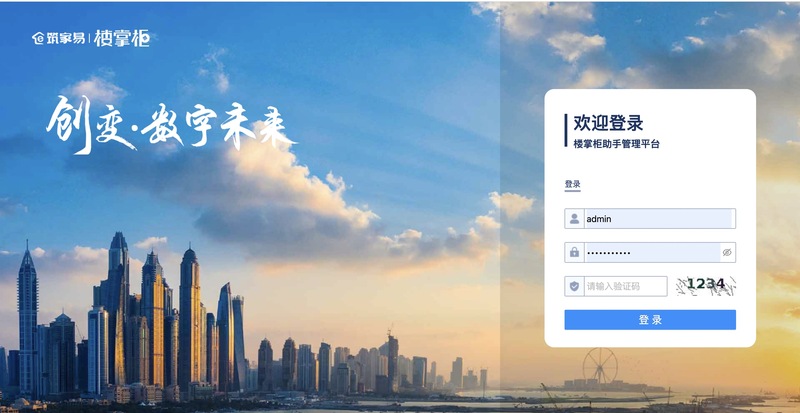Click the user avatar icon beside admin
The height and width of the screenshot is (413, 800).
[574, 219]
